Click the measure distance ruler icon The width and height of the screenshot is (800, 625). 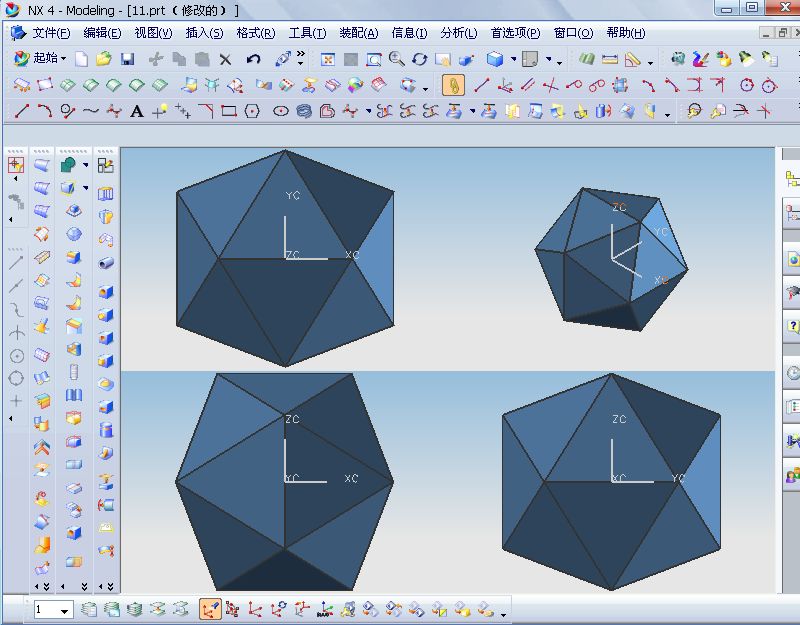pyautogui.click(x=610, y=60)
